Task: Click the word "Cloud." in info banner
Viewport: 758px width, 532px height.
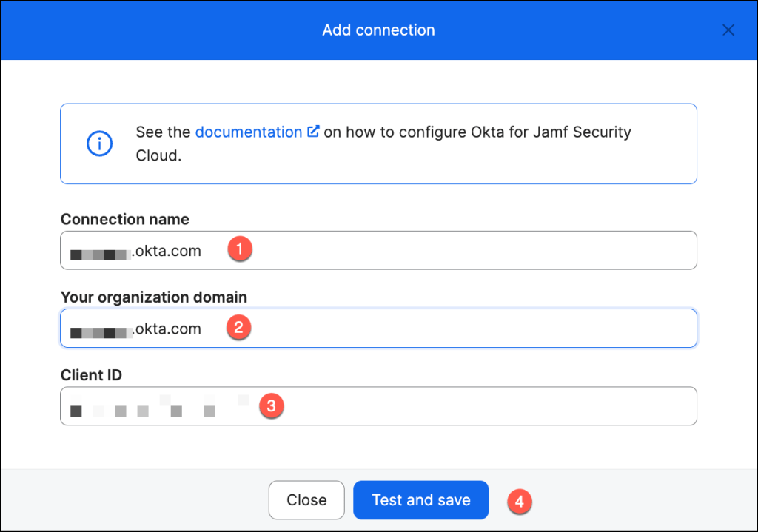Action: point(158,156)
